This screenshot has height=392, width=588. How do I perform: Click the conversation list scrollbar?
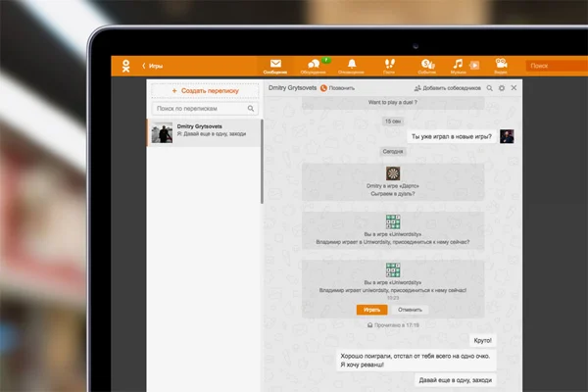point(262,162)
